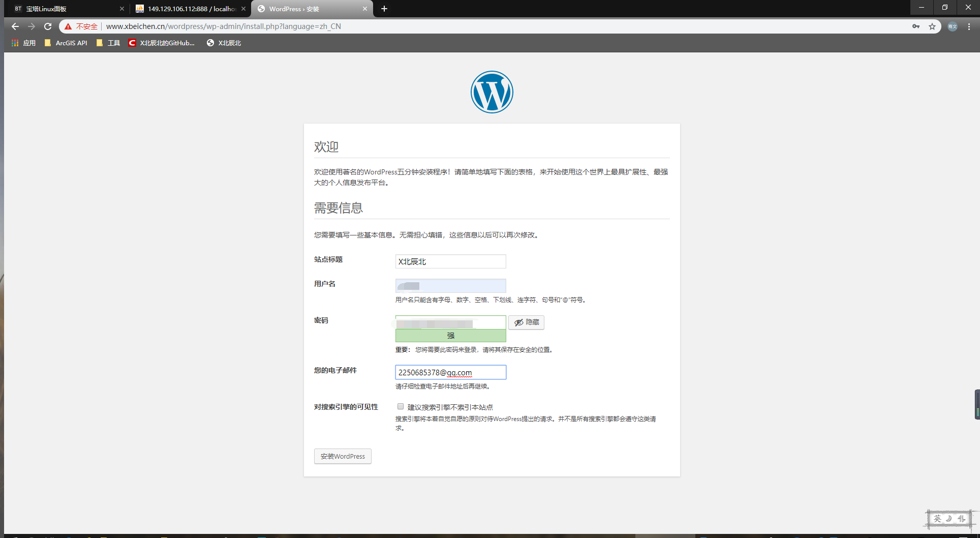This screenshot has height=538, width=980.
Task: Click the not-secure warning icon
Action: pos(68,26)
